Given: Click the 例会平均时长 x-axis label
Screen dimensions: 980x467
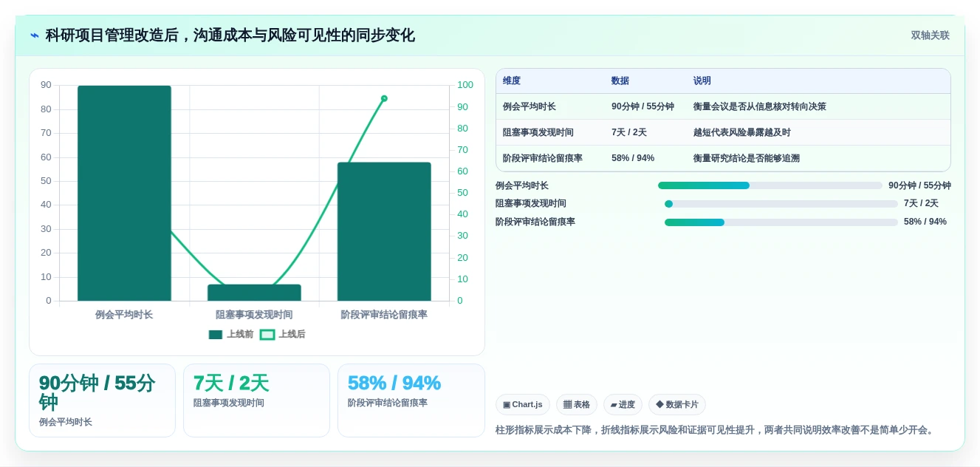Looking at the screenshot, I should coord(124,315).
